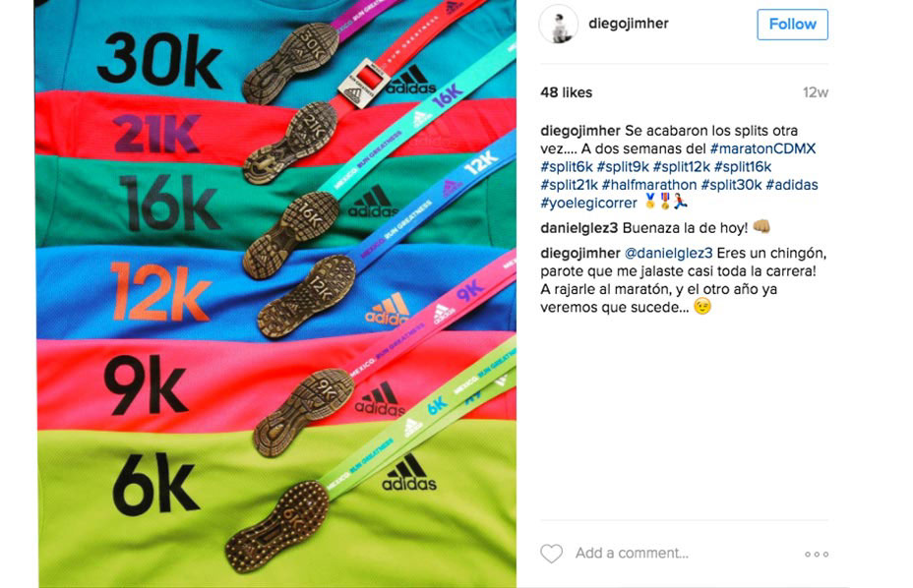Open the #split30k hashtag link
The width and height of the screenshot is (913, 588).
click(x=731, y=185)
